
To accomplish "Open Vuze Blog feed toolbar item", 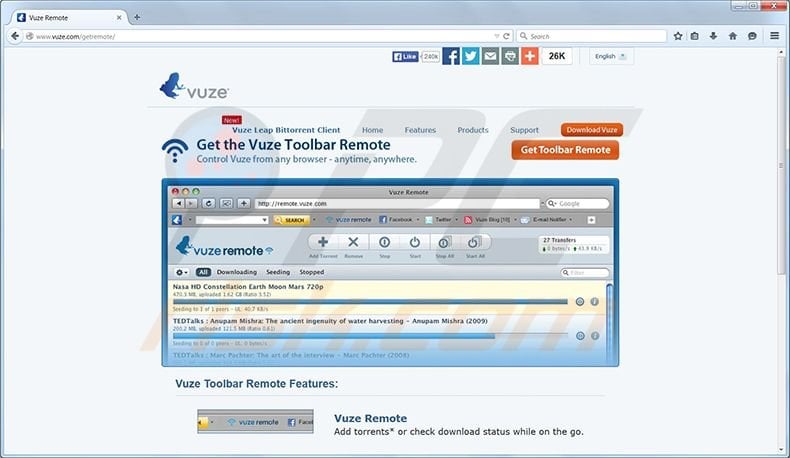I will click(490, 220).
